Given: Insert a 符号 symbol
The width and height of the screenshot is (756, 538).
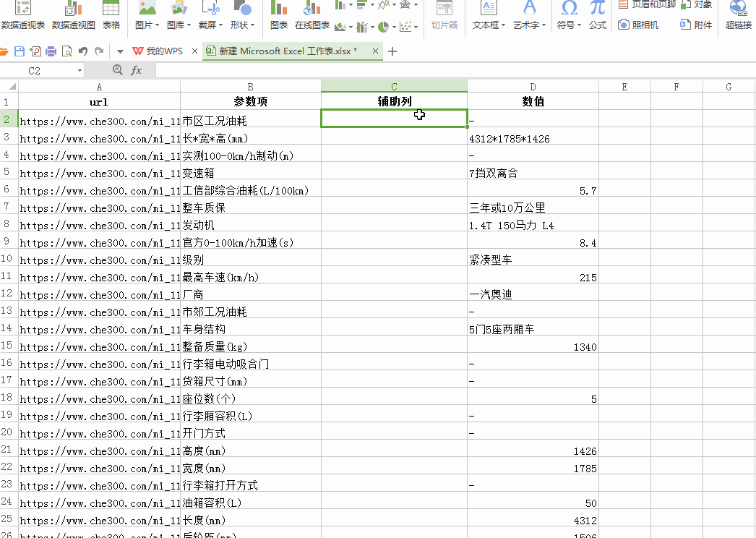Looking at the screenshot, I should click(569, 15).
